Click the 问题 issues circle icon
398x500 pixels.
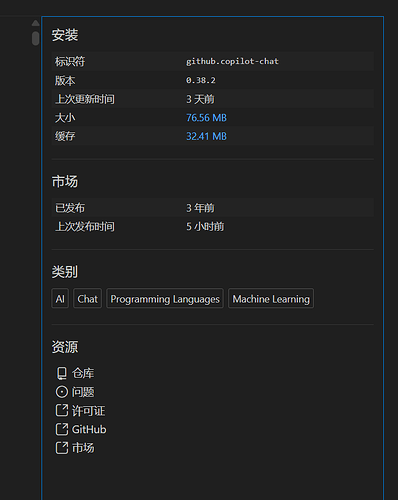[61, 392]
